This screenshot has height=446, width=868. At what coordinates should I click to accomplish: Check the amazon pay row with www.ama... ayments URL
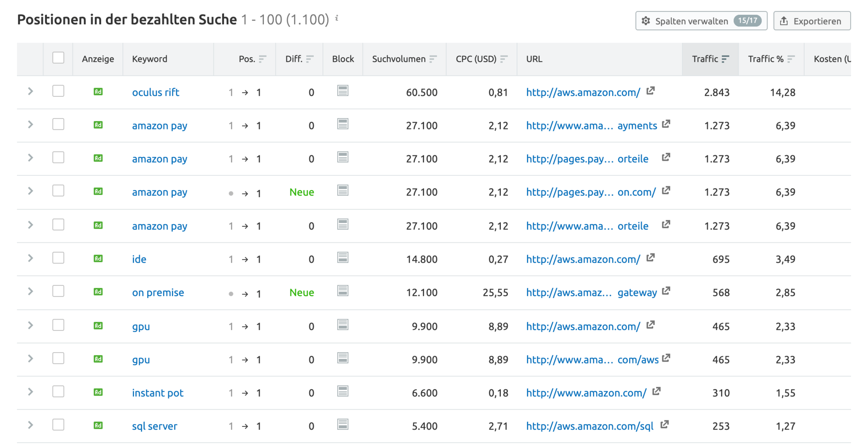coord(58,124)
